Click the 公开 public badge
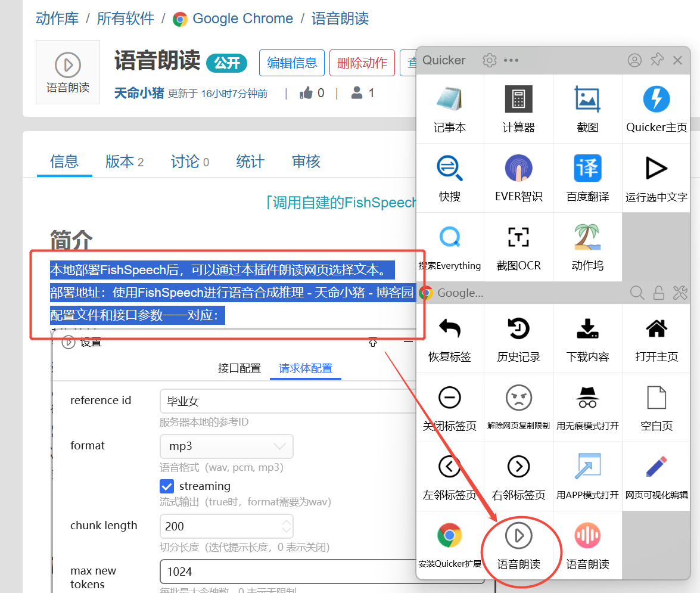700x593 pixels. 227,63
